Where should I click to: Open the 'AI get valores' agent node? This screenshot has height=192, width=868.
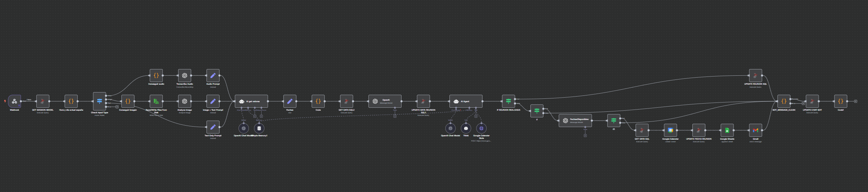click(x=251, y=101)
